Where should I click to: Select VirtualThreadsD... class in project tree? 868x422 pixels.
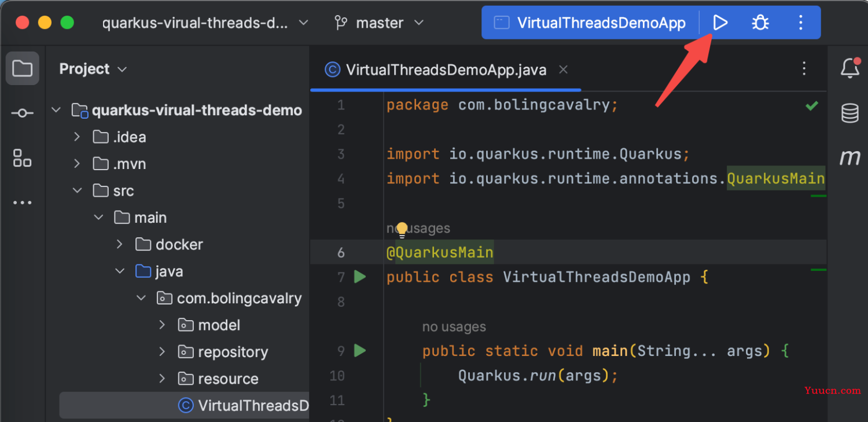pos(184,405)
